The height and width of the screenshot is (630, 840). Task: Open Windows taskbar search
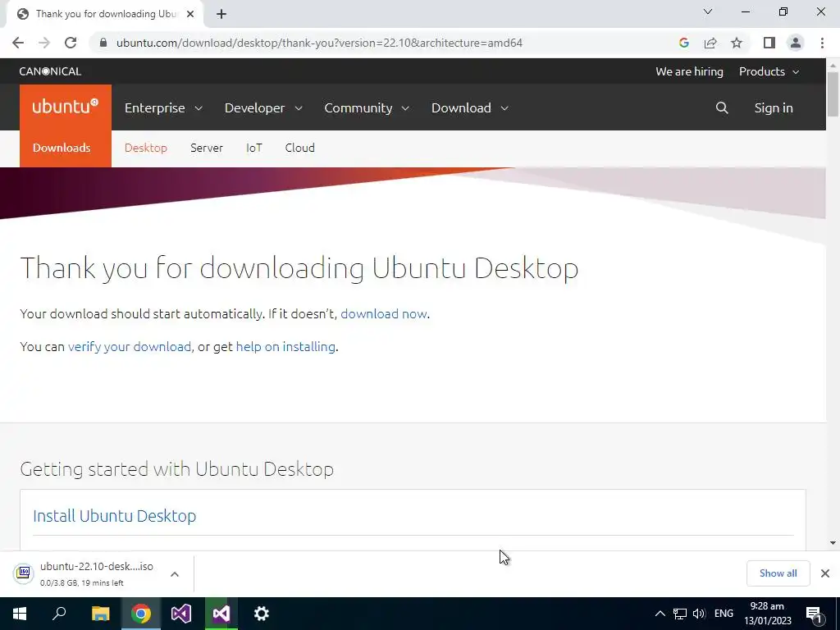coord(59,614)
